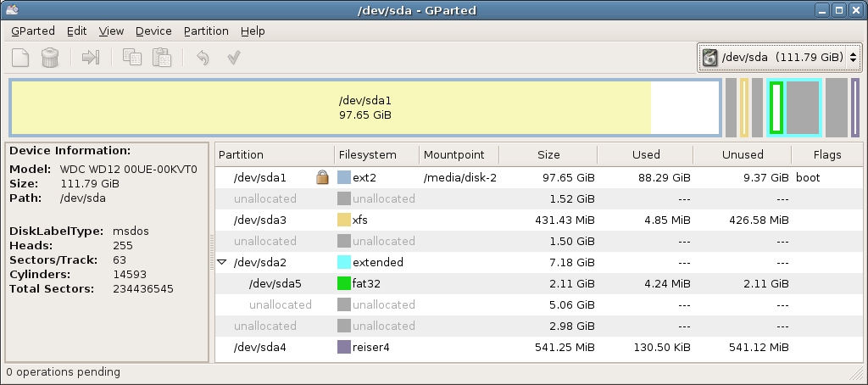Click the Apply all operations checkmark
The image size is (868, 385).
click(x=234, y=57)
